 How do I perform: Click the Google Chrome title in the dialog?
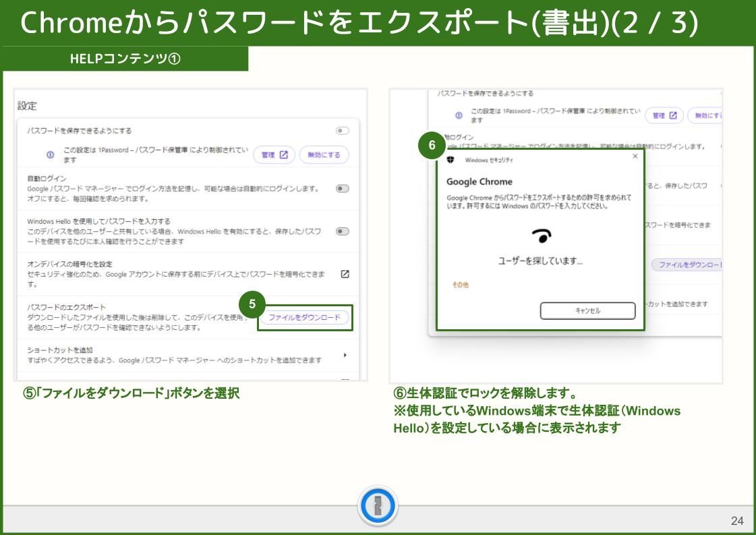[x=479, y=182]
